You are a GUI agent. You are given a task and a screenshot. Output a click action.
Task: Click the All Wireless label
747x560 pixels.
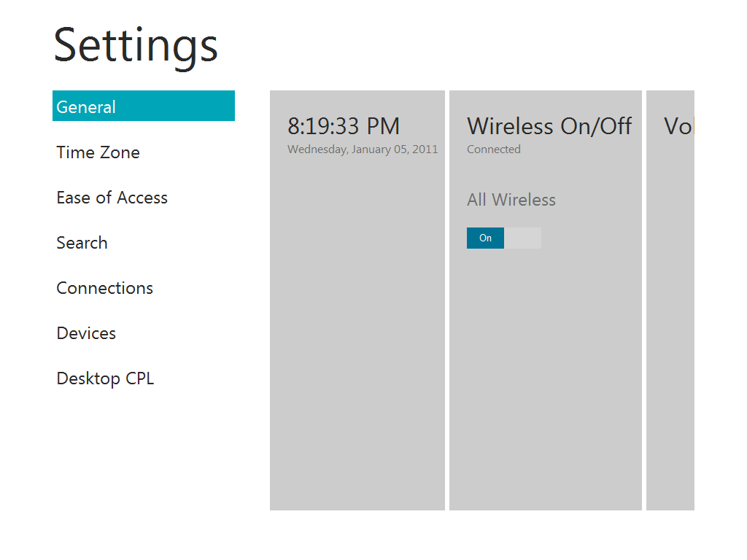[x=511, y=200]
